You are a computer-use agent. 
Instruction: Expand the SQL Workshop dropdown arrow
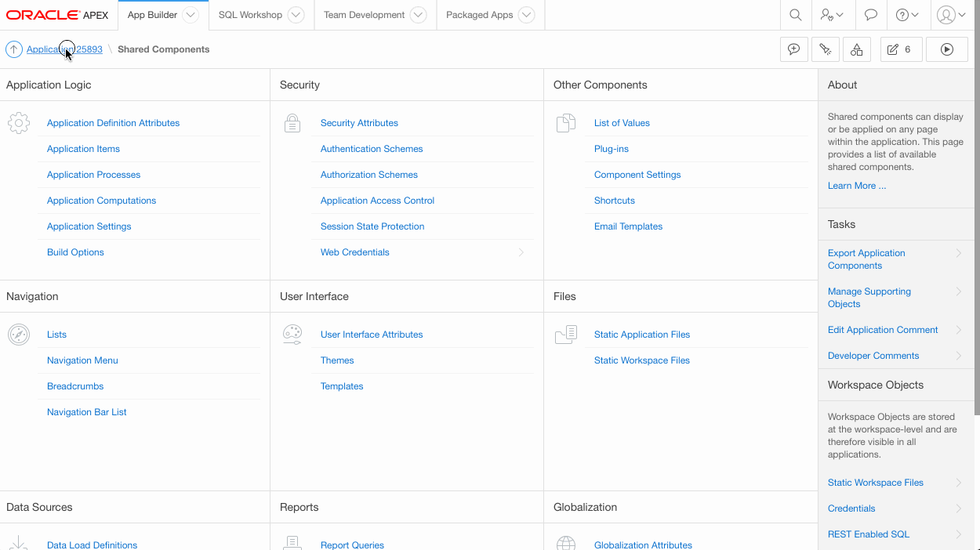point(295,15)
